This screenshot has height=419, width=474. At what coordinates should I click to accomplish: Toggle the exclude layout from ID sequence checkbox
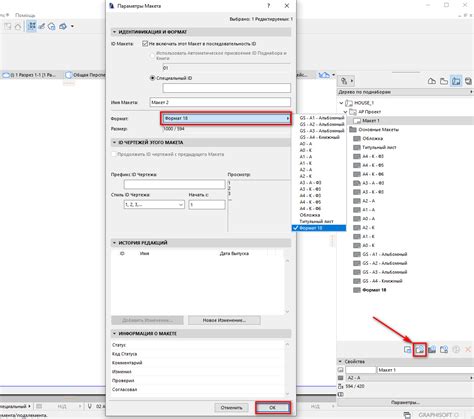tap(145, 43)
